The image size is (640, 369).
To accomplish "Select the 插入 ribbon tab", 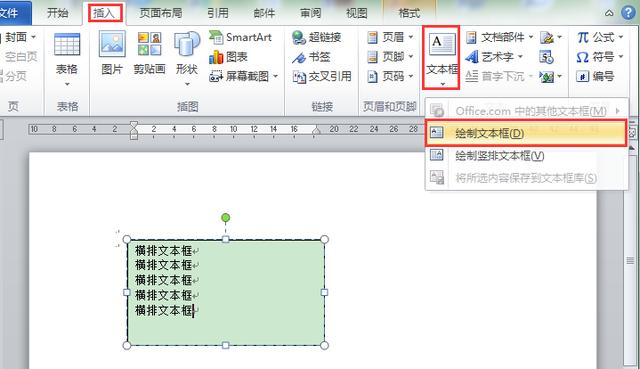I will (105, 13).
